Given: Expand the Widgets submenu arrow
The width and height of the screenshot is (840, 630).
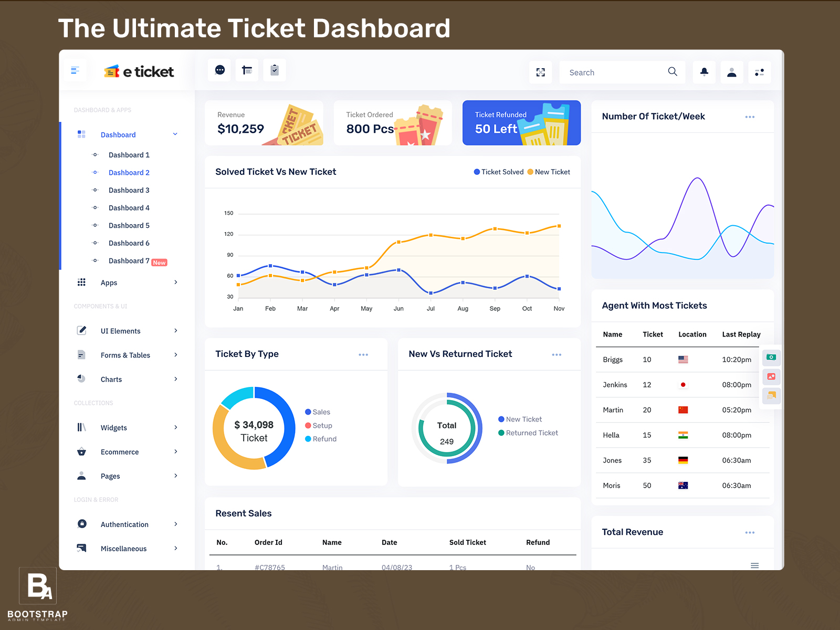Looking at the screenshot, I should click(176, 427).
